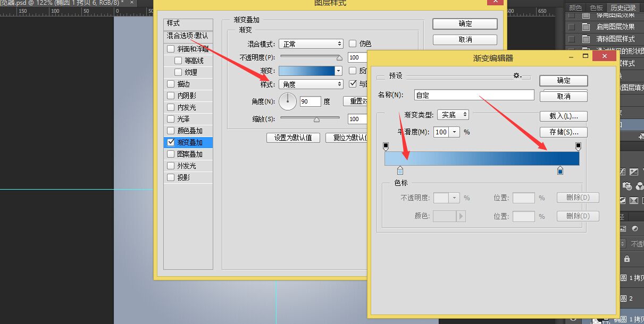Click the angle dial set to 90 degrees
The image size is (644, 324).
(x=287, y=101)
